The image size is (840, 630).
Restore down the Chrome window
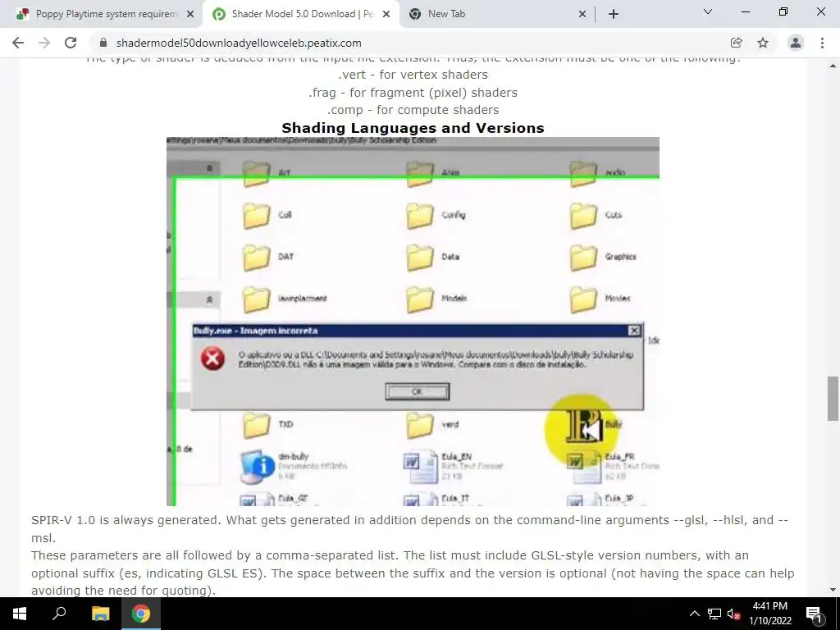(x=783, y=11)
